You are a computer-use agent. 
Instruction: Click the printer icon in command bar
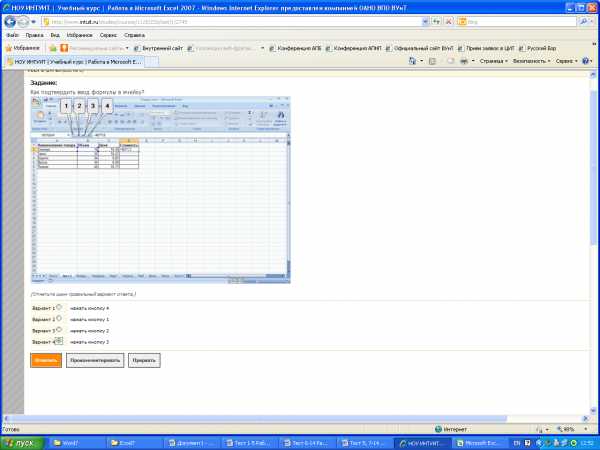click(x=464, y=61)
